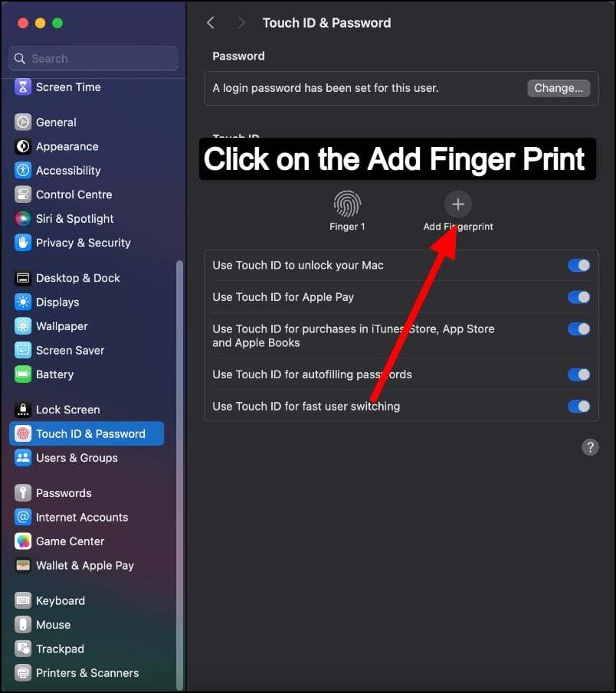Select General label in sidebar
Screen dimensions: 616x693
56,122
